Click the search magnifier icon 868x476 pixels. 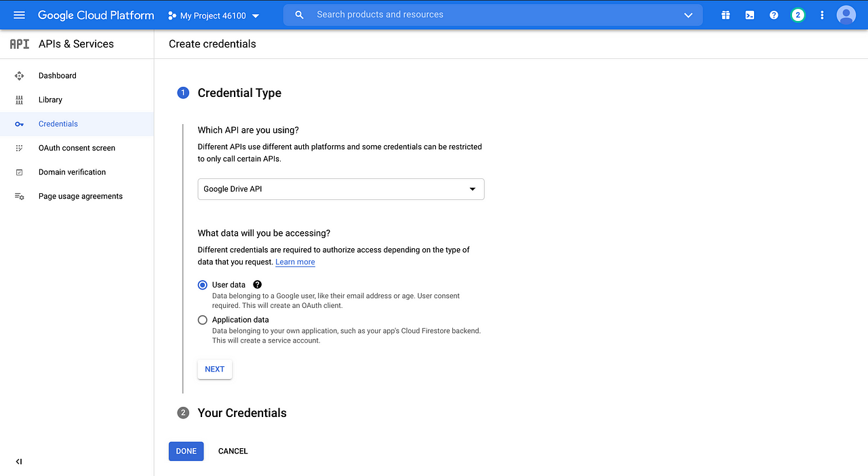click(x=300, y=15)
